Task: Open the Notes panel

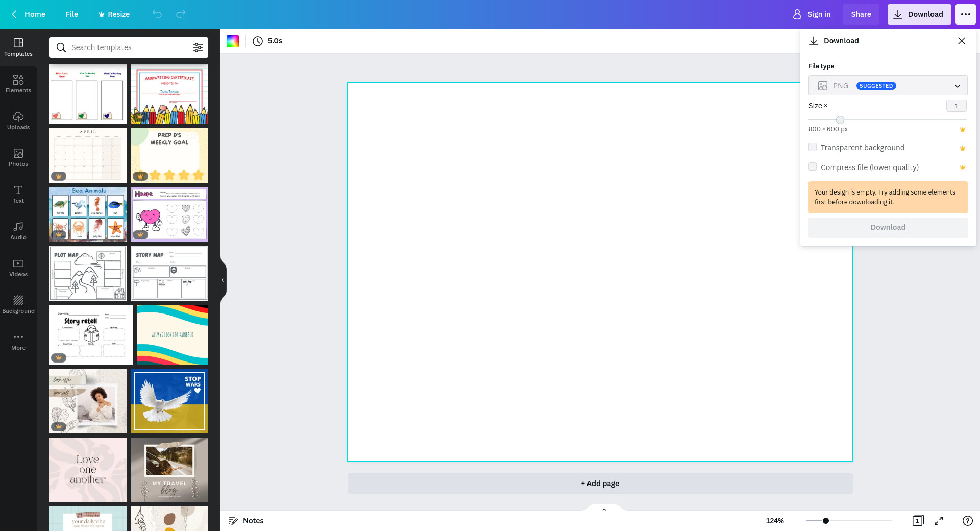Action: click(246, 521)
